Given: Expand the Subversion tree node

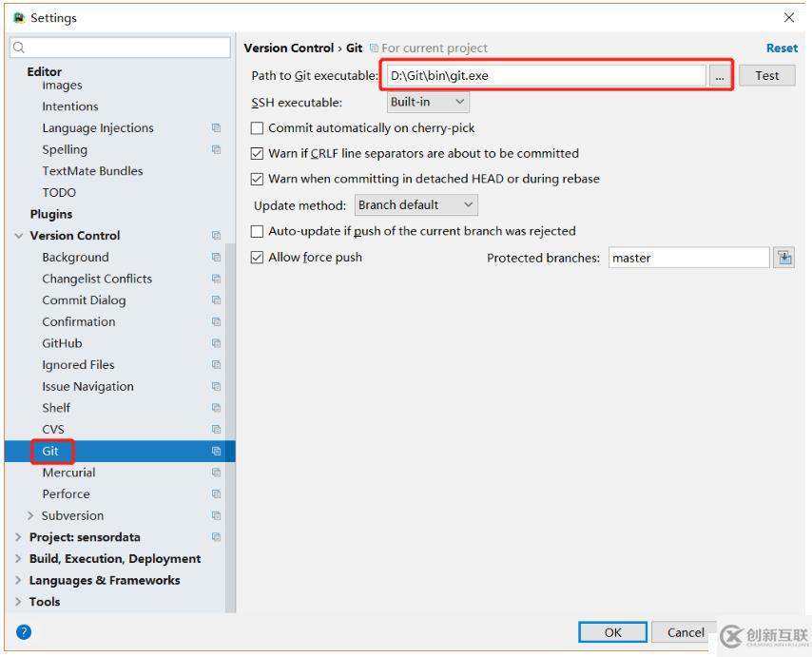Looking at the screenshot, I should pos(31,516).
